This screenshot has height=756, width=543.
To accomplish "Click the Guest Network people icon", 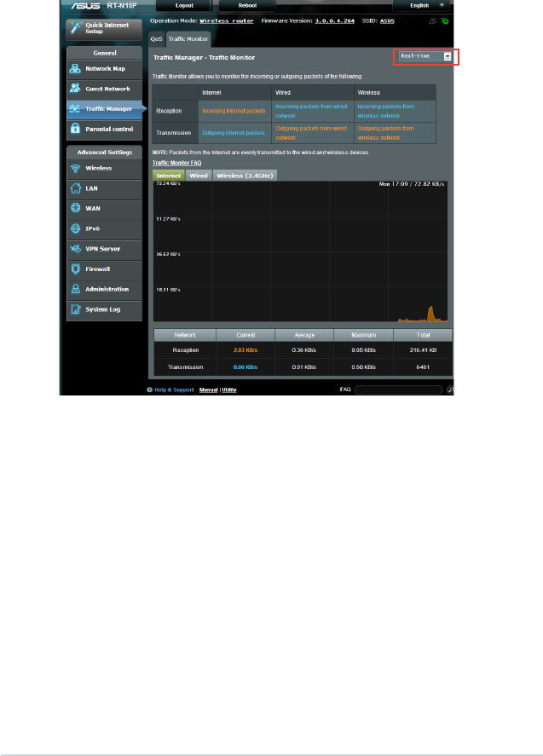I will 75,89.
